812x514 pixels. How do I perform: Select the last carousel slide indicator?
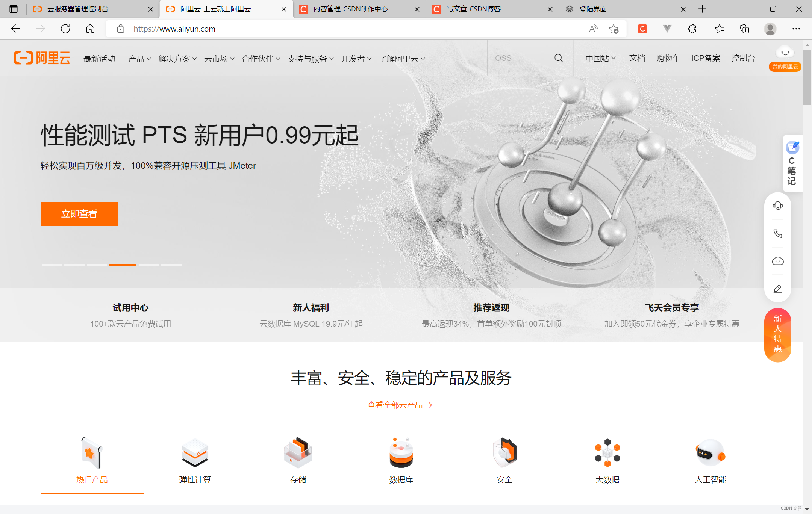point(171,265)
